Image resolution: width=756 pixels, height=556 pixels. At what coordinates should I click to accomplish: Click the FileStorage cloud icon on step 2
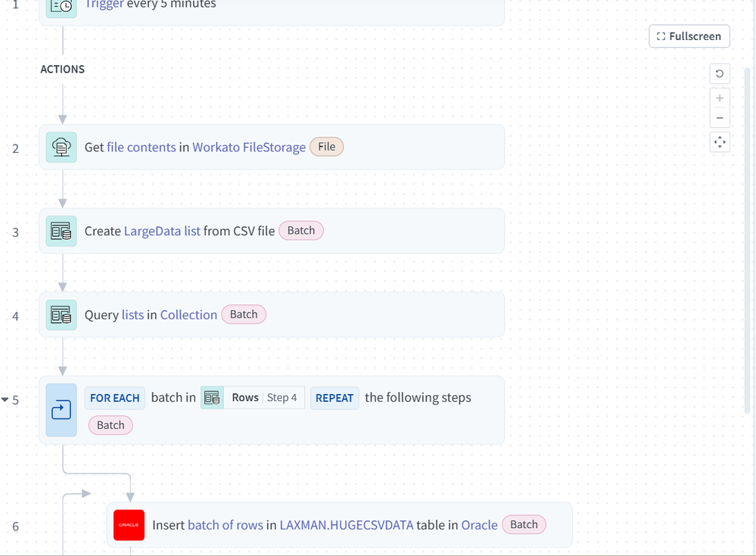click(61, 147)
